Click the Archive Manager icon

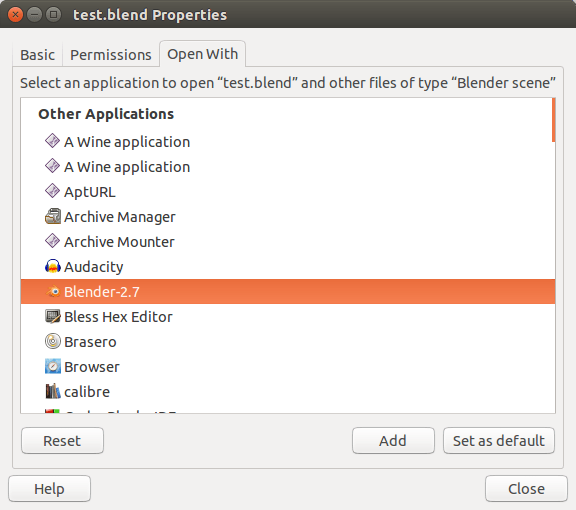[53, 217]
